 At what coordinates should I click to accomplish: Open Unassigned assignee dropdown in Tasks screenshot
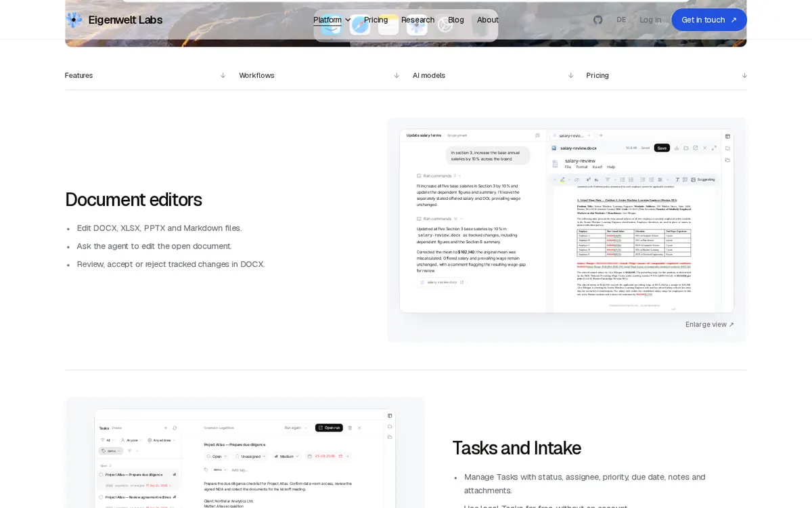coord(250,457)
